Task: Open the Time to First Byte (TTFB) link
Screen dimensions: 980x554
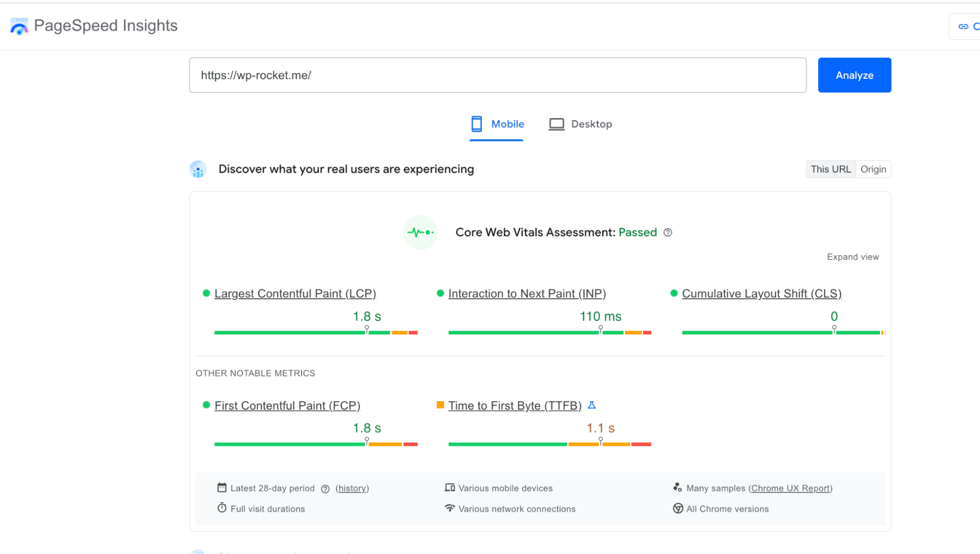Action: tap(515, 406)
